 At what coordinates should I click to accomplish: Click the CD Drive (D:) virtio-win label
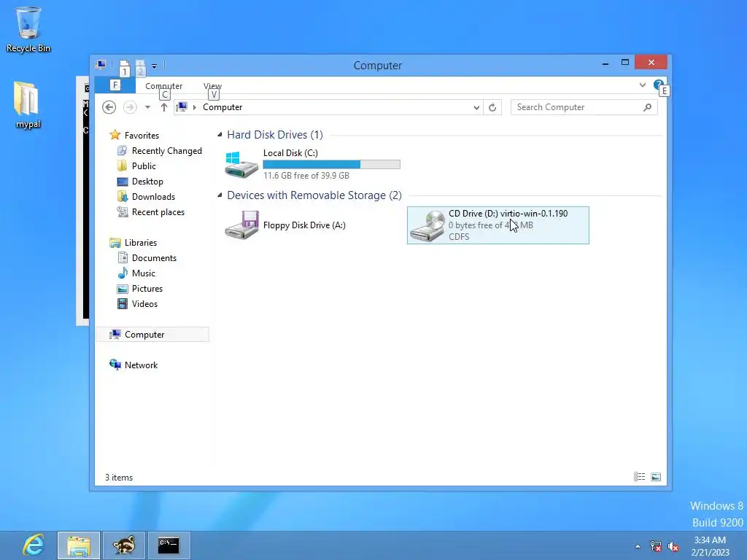click(508, 214)
